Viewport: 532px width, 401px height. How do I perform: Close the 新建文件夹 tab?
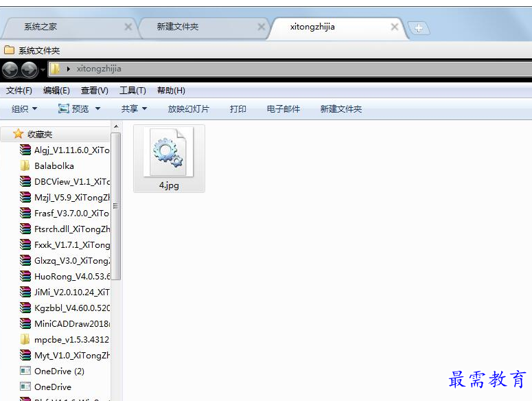(262, 27)
